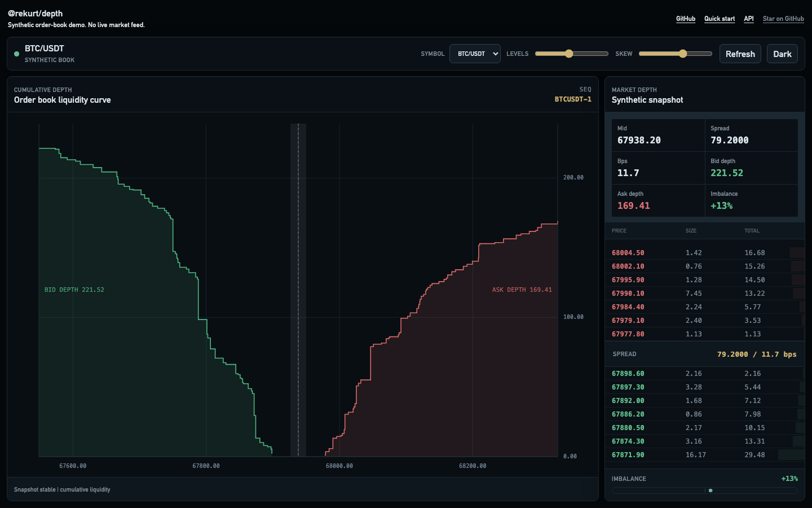Click the green status dot beside BTC/USDT
This screenshot has width=812, height=508.
click(16, 54)
